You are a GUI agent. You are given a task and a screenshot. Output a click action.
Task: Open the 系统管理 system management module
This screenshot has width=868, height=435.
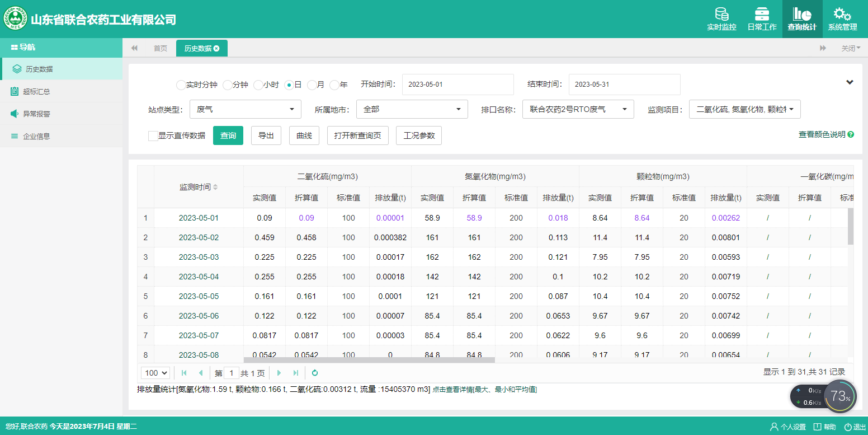(842, 19)
